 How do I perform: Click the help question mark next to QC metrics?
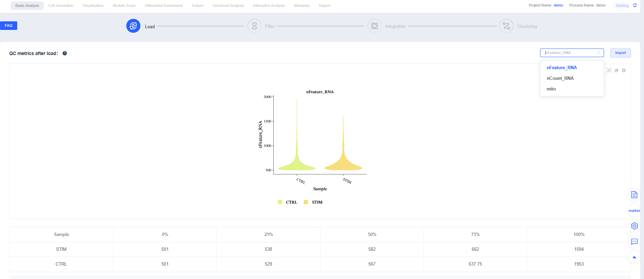point(65,53)
